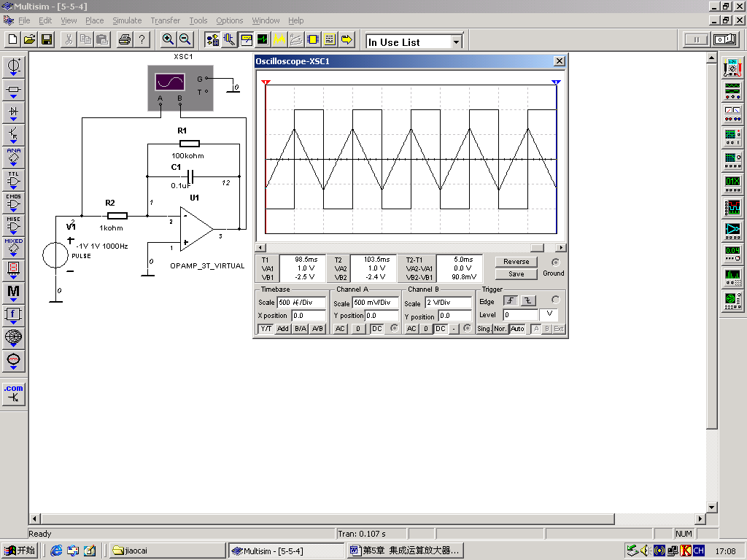Click the Open file folder icon

30,39
